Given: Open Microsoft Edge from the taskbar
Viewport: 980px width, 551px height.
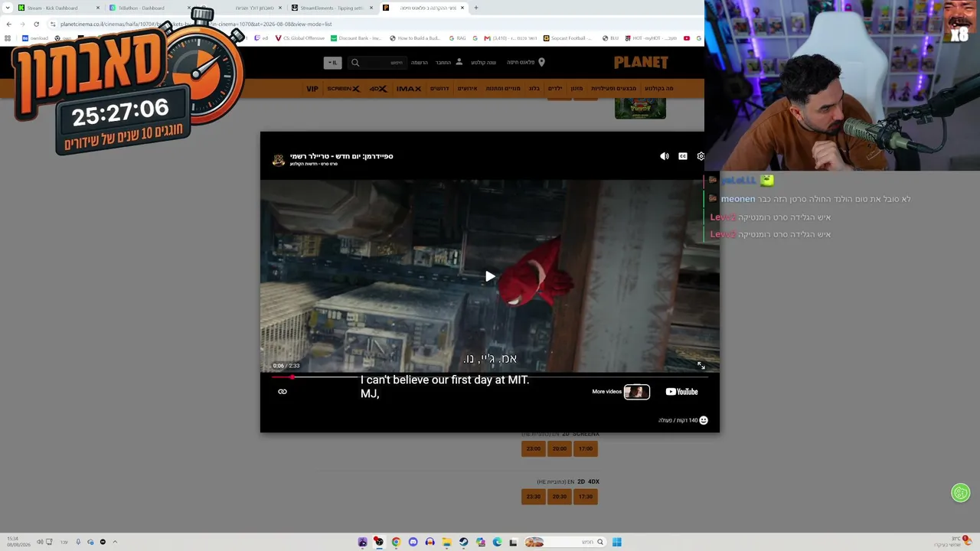Looking at the screenshot, I should (x=497, y=542).
